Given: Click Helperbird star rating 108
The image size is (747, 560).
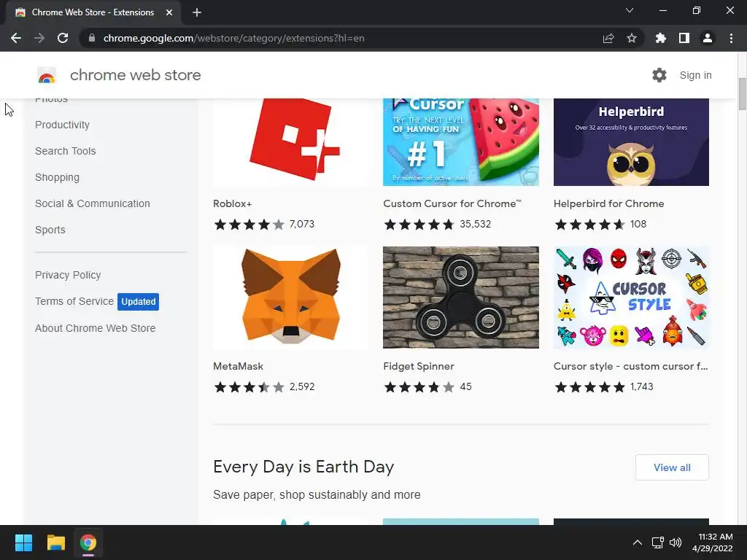Looking at the screenshot, I should coord(600,225).
